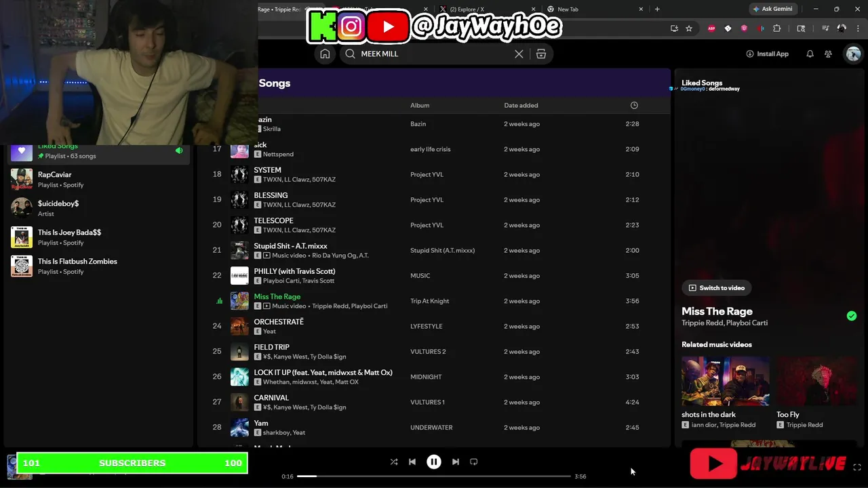The image size is (868, 488).
Task: Open the MIDNIGHT album link
Action: [x=426, y=377]
